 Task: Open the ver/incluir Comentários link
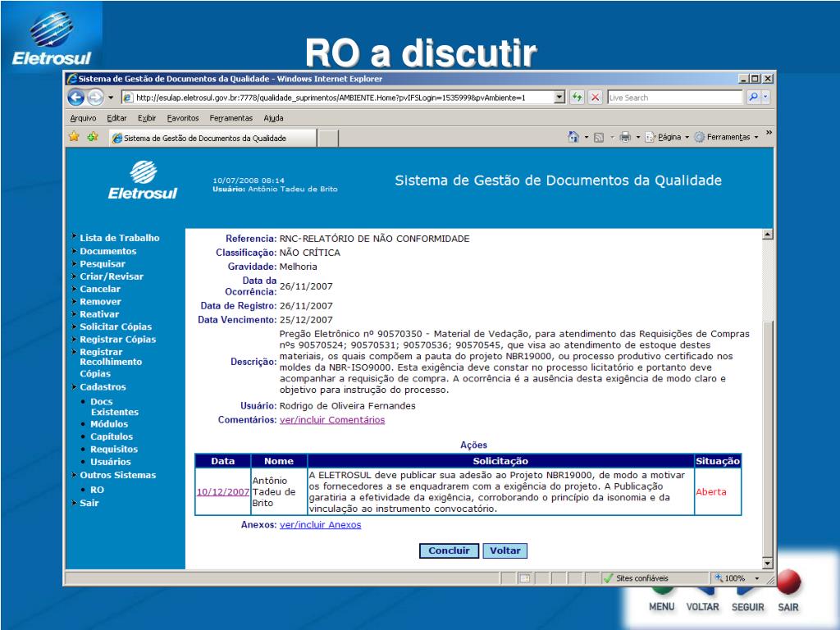[332, 420]
